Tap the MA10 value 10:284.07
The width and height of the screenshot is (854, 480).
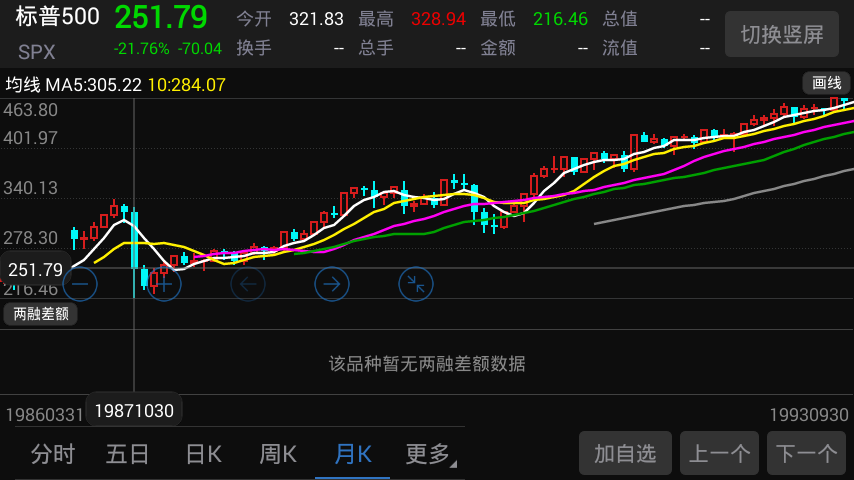(187, 85)
